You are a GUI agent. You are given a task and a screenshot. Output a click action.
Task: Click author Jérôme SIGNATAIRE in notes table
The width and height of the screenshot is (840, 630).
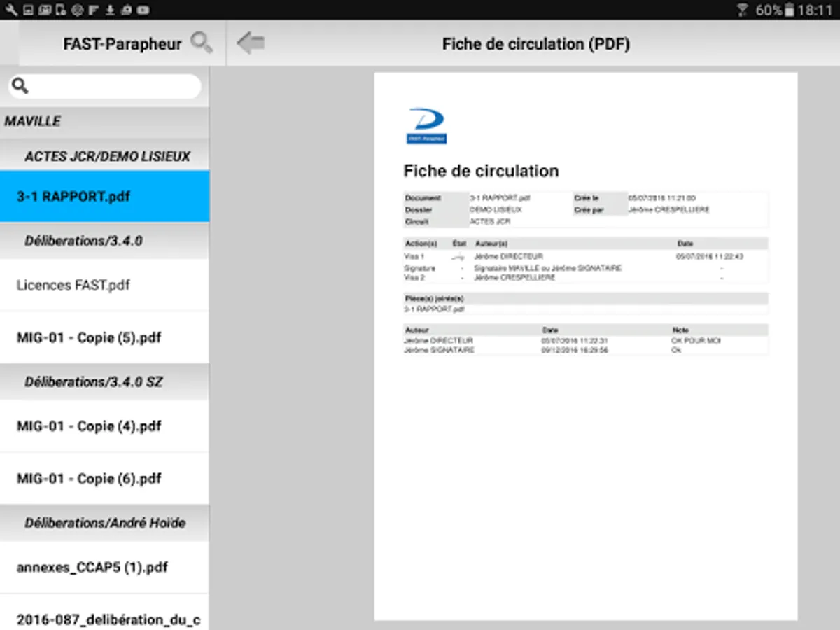coord(440,350)
